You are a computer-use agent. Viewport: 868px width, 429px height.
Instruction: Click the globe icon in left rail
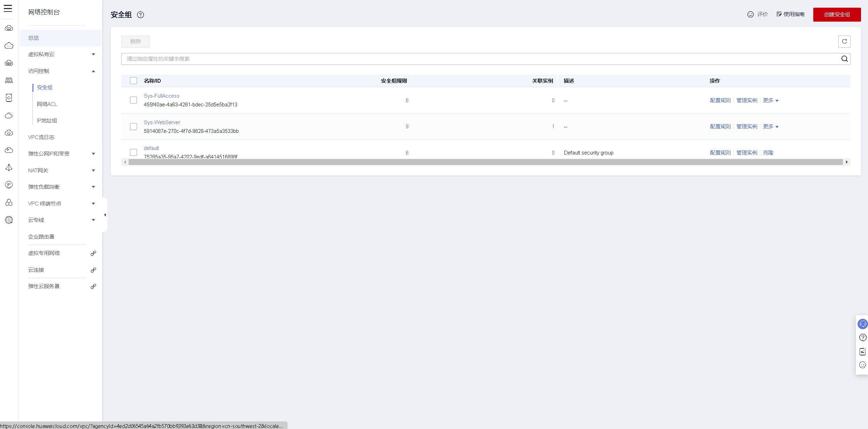pyautogui.click(x=9, y=220)
